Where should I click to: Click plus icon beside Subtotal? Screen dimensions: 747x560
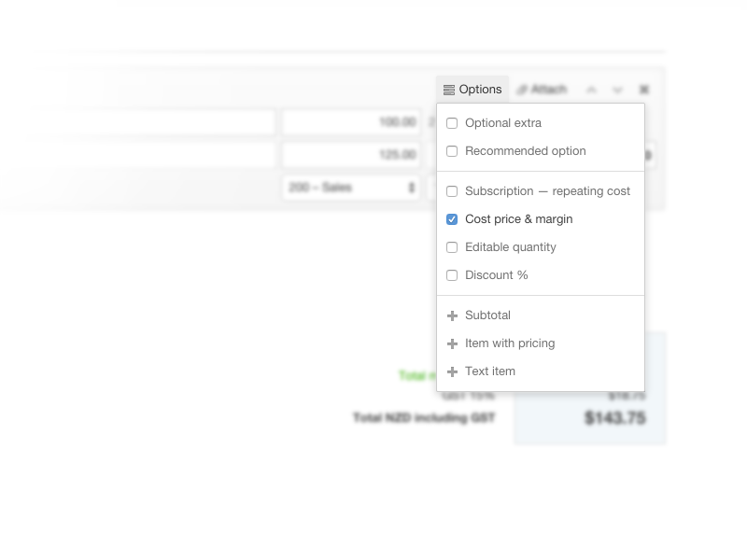[453, 315]
